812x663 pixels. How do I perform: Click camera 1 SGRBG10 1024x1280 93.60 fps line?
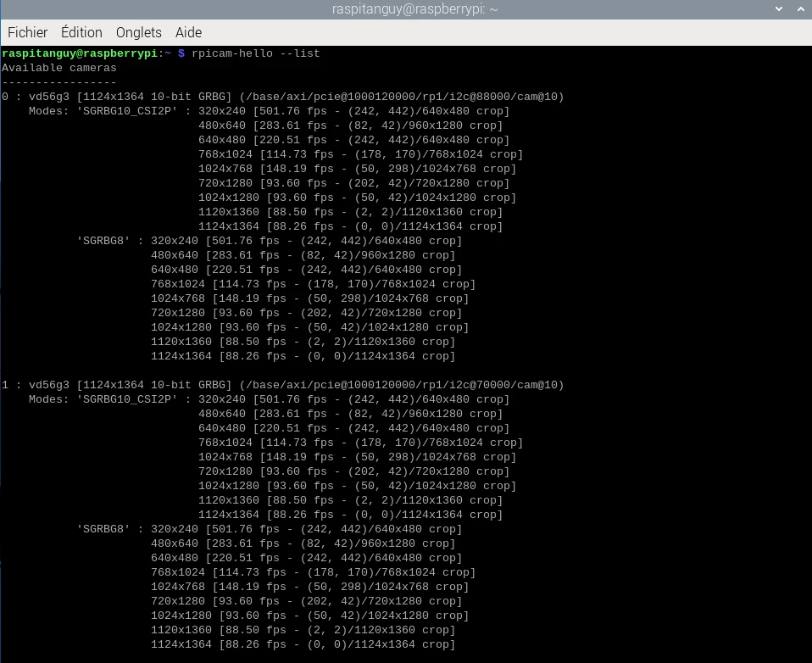pos(358,486)
